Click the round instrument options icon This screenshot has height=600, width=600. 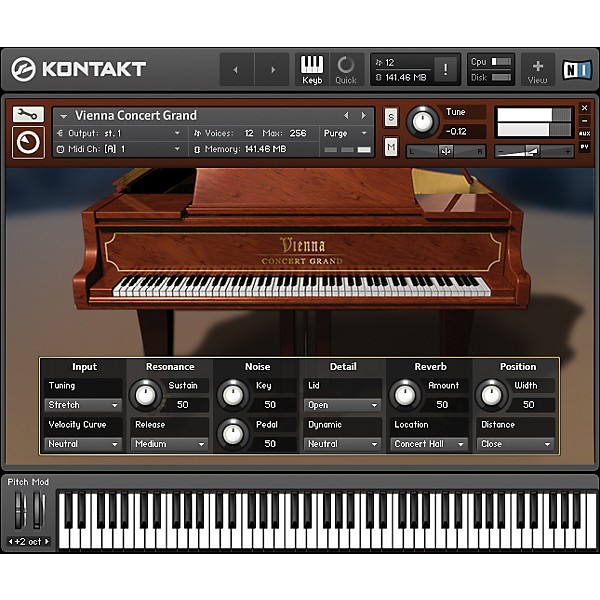(28, 142)
